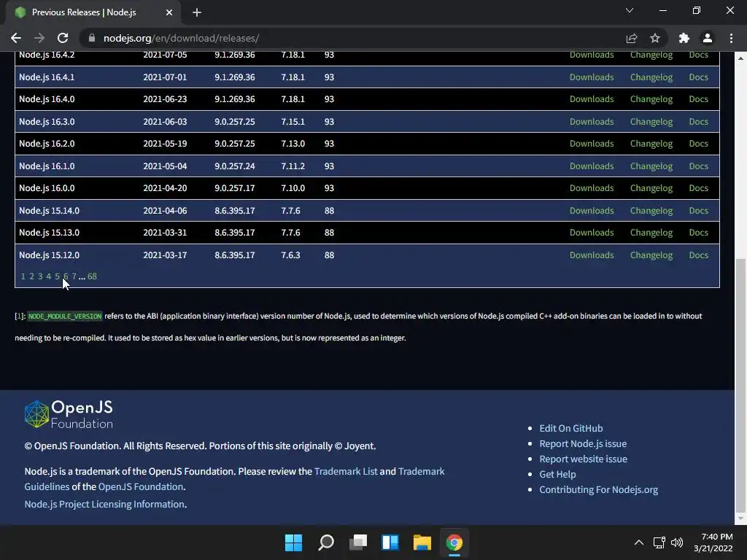Jump to last pagination page 68
747x560 pixels.
(92, 276)
